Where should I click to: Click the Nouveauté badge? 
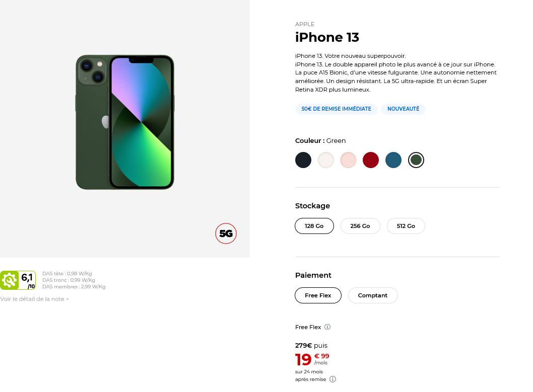tap(403, 109)
